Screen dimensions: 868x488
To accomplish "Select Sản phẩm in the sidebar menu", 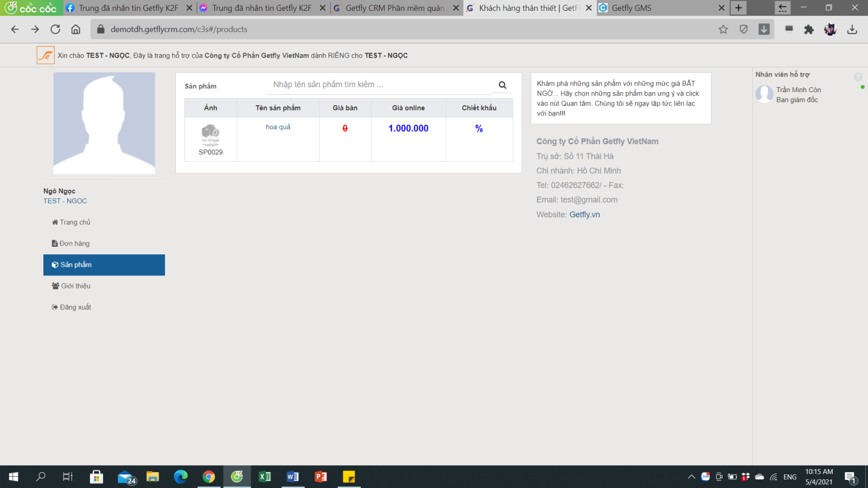I will tap(76, 265).
